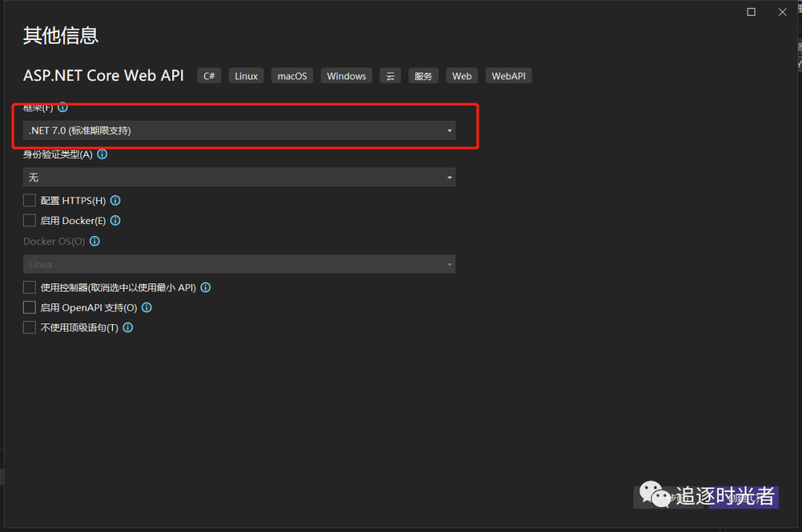Click info icon beside Docker OS label

[x=94, y=240]
